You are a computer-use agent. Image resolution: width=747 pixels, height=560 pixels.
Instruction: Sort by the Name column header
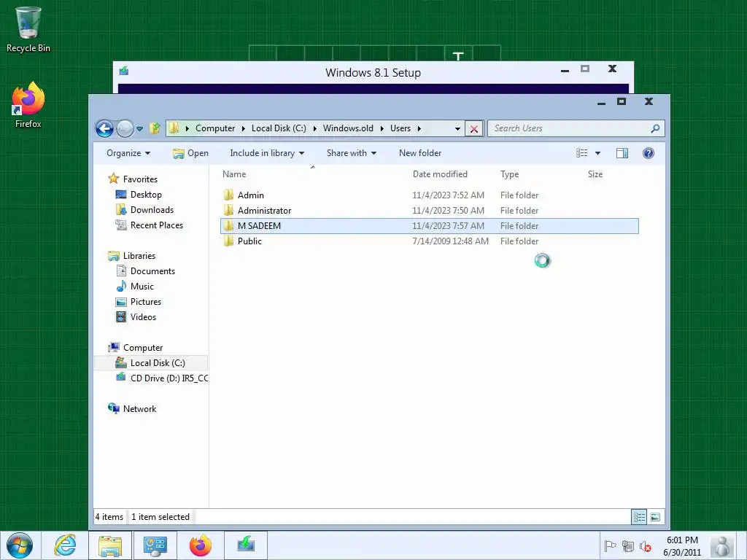pos(234,174)
